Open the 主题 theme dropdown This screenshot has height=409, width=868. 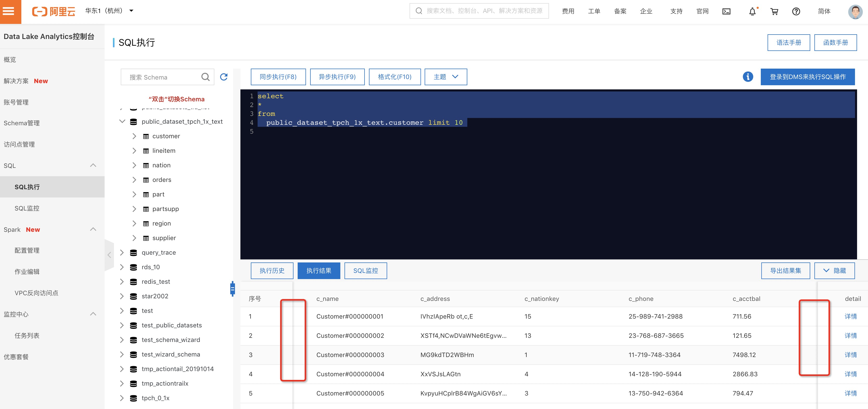[x=445, y=77]
